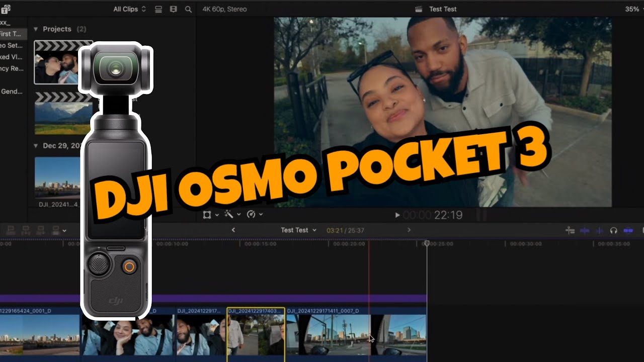Screen dimensions: 644x362
Task: Click the timeline index trim icon
Action: 570,230
